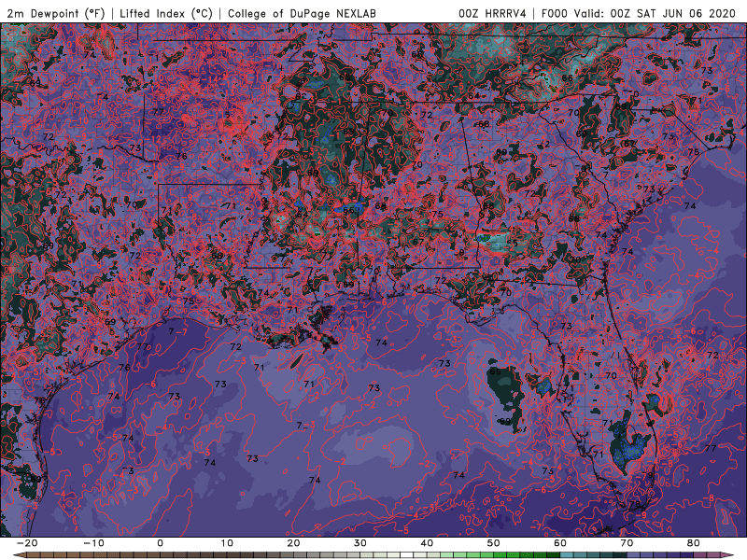The image size is (747, 560).
Task: Click the "80" colorbar scale label
Action: (694, 543)
